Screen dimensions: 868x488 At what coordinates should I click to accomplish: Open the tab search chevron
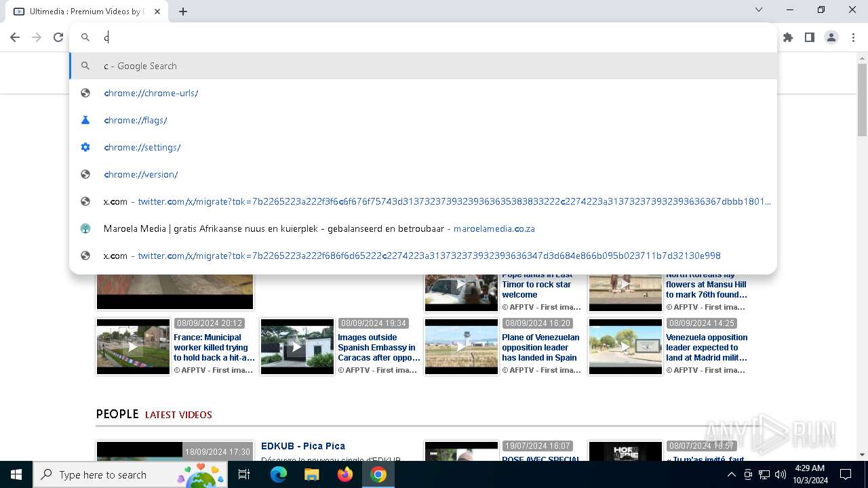(759, 9)
